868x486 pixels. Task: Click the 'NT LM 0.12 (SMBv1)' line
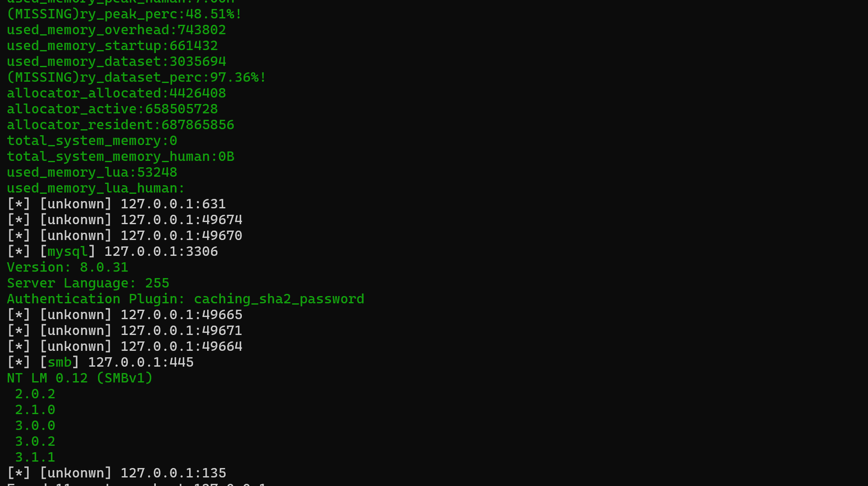[80, 378]
